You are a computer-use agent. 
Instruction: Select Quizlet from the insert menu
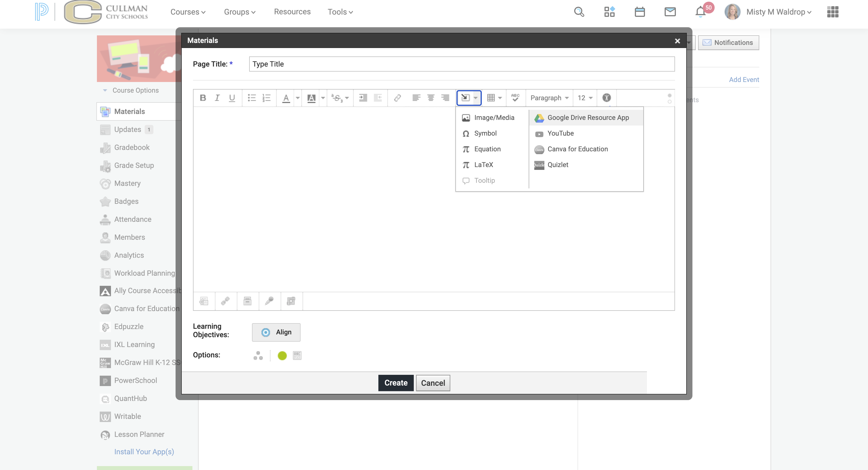coord(586,165)
